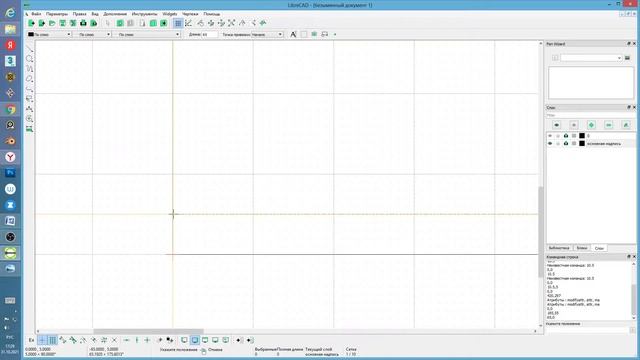Image resolution: width=640 pixels, height=360 pixels.
Task: Toggle visibility of основная надпись layer
Action: click(550, 144)
